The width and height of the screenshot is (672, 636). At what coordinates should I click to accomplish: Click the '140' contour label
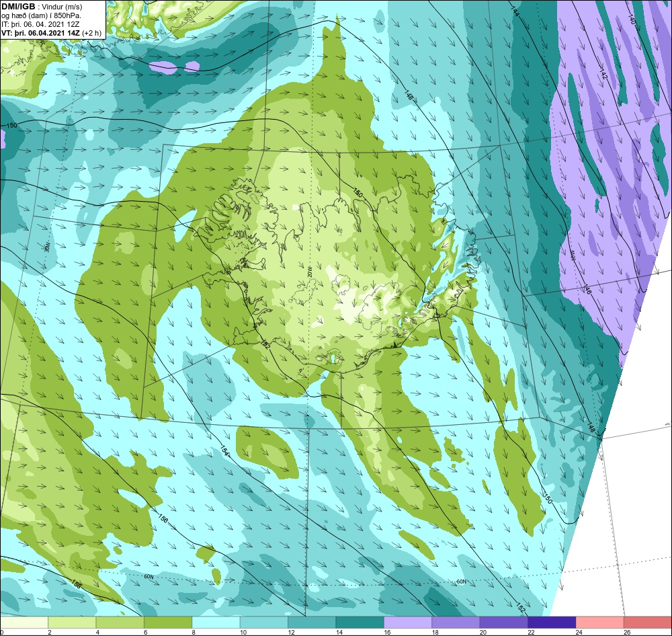click(632, 19)
